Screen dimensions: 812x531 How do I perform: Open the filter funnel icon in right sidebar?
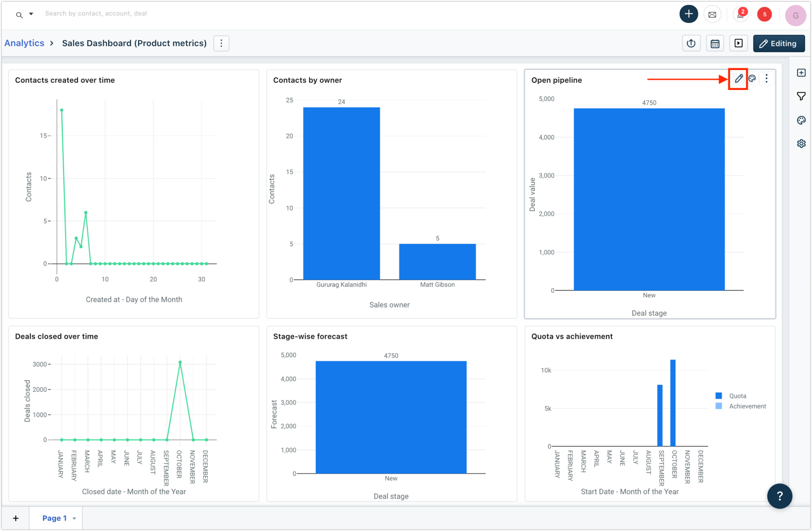coord(801,96)
